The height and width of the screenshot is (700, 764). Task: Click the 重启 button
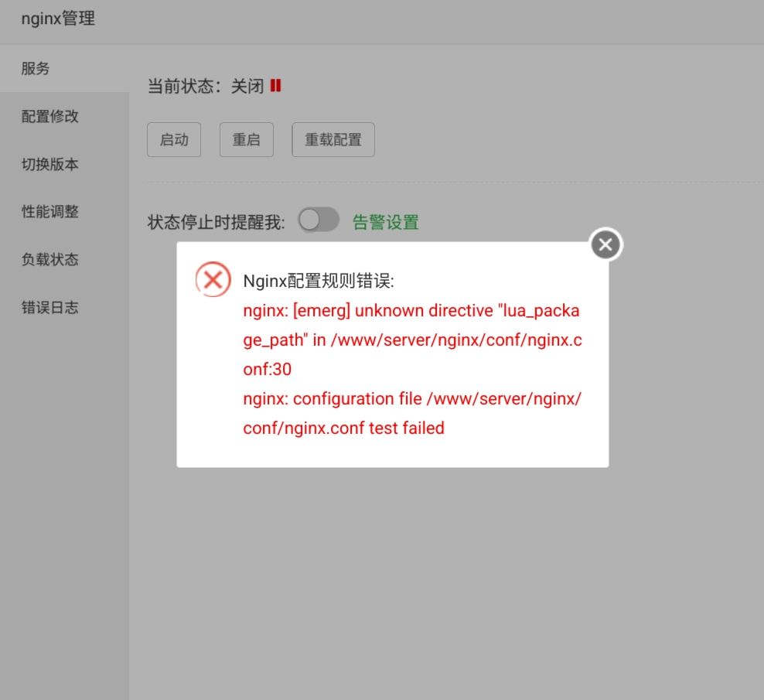click(247, 139)
